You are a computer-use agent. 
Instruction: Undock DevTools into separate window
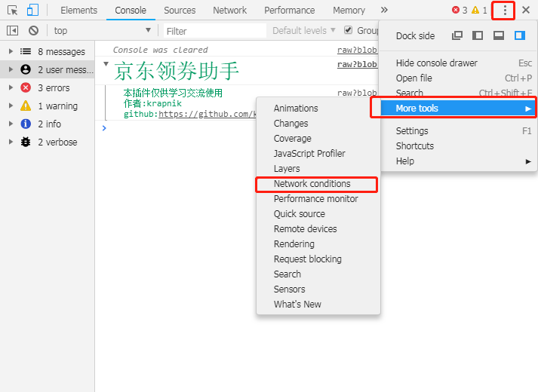[x=457, y=35]
